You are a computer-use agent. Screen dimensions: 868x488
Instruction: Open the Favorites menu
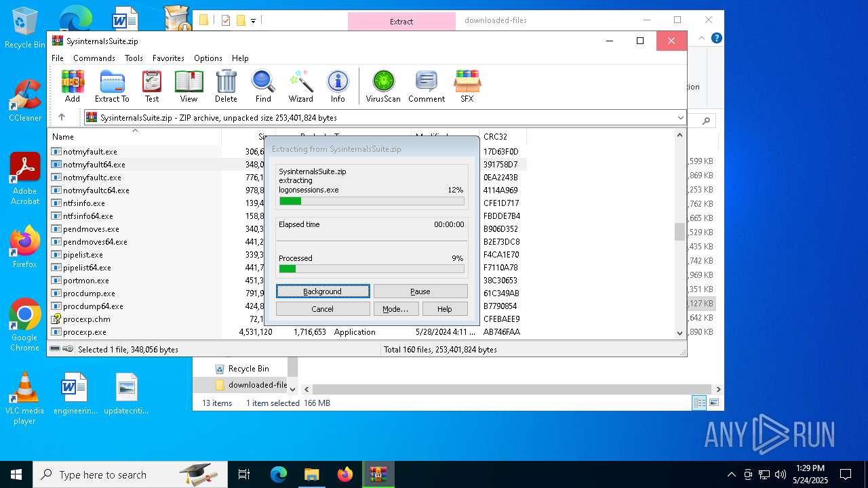point(168,58)
